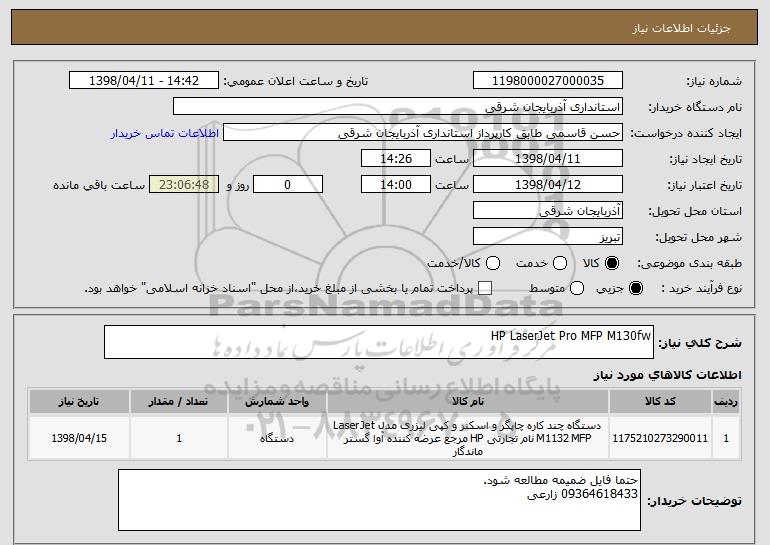
Task: Click the تعداد / مقدار column header
Action: pyautogui.click(x=179, y=402)
